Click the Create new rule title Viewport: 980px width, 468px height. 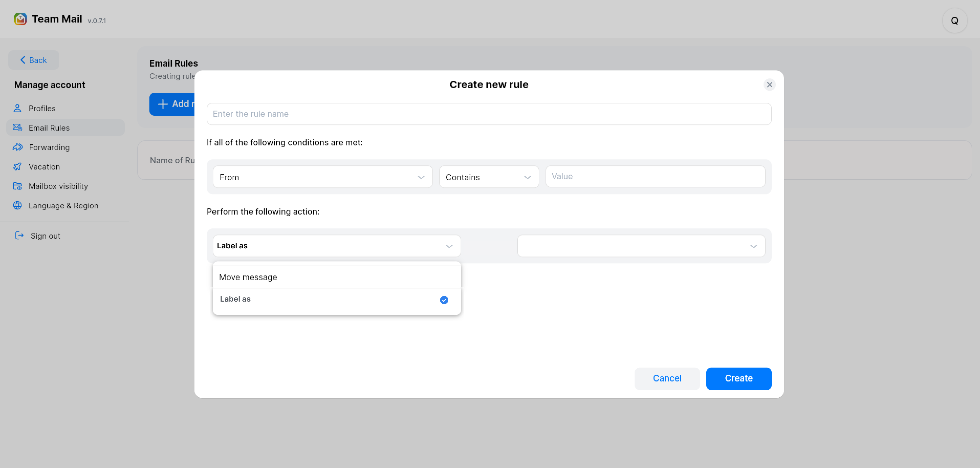(x=489, y=84)
